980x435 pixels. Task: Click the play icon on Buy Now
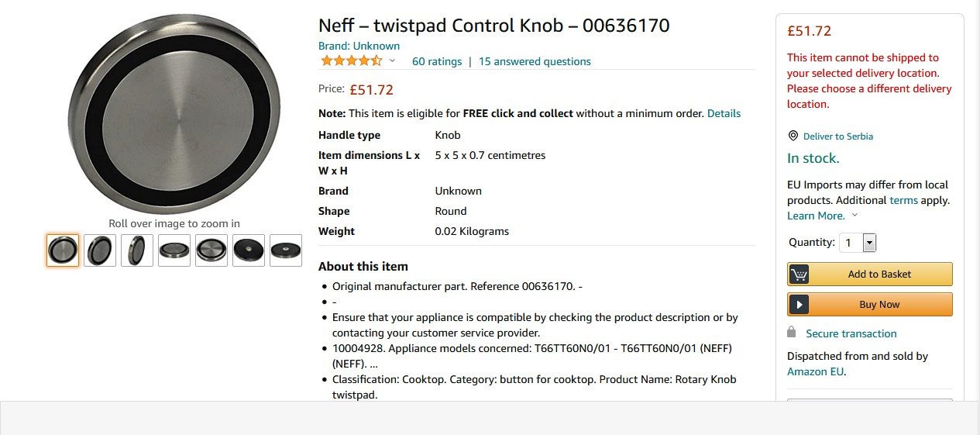pos(799,305)
